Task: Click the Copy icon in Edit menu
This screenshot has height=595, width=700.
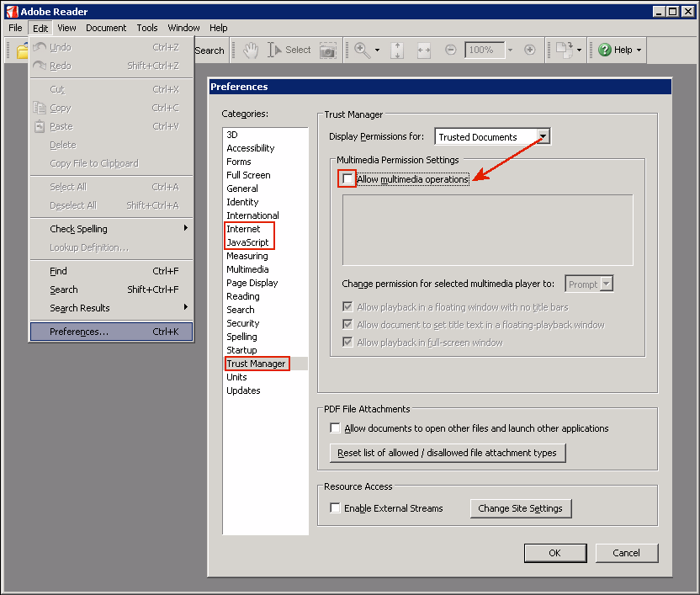Action: point(40,108)
